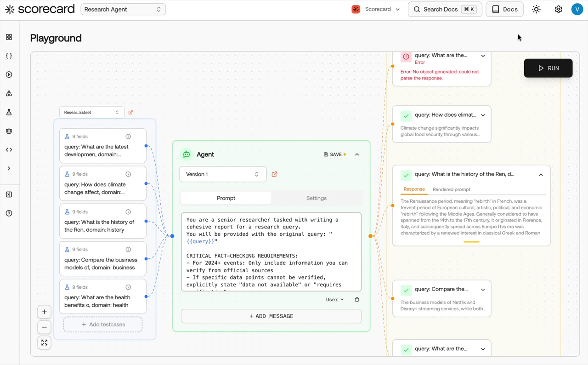
Task: Click the scorecard logo
Action: (40, 9)
